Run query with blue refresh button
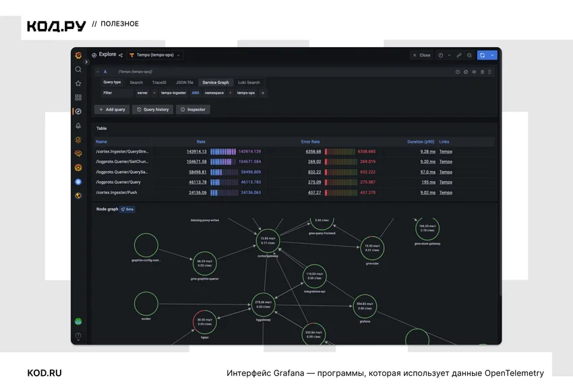The height and width of the screenshot is (392, 573). pos(483,55)
